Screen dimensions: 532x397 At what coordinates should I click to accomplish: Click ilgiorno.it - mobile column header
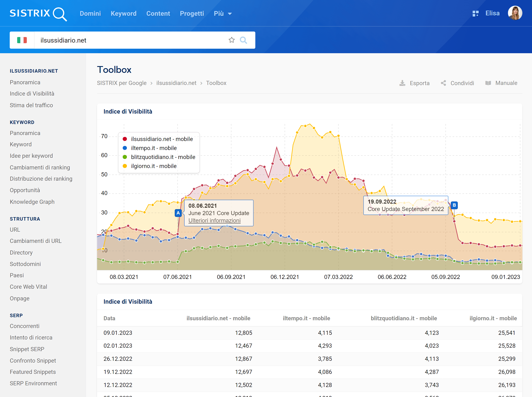coord(493,318)
